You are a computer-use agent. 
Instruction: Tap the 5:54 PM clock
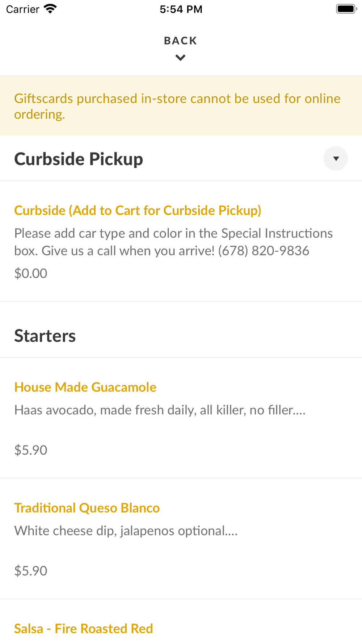tap(181, 9)
